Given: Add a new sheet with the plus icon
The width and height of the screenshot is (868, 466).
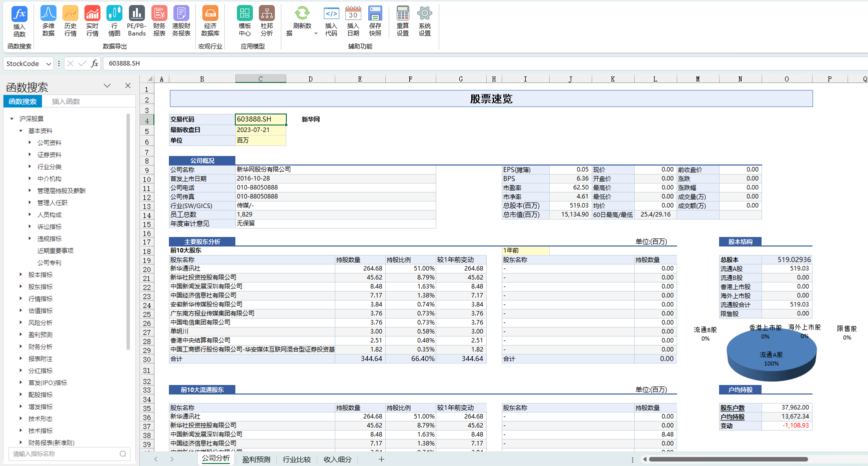Looking at the screenshot, I should point(381,459).
